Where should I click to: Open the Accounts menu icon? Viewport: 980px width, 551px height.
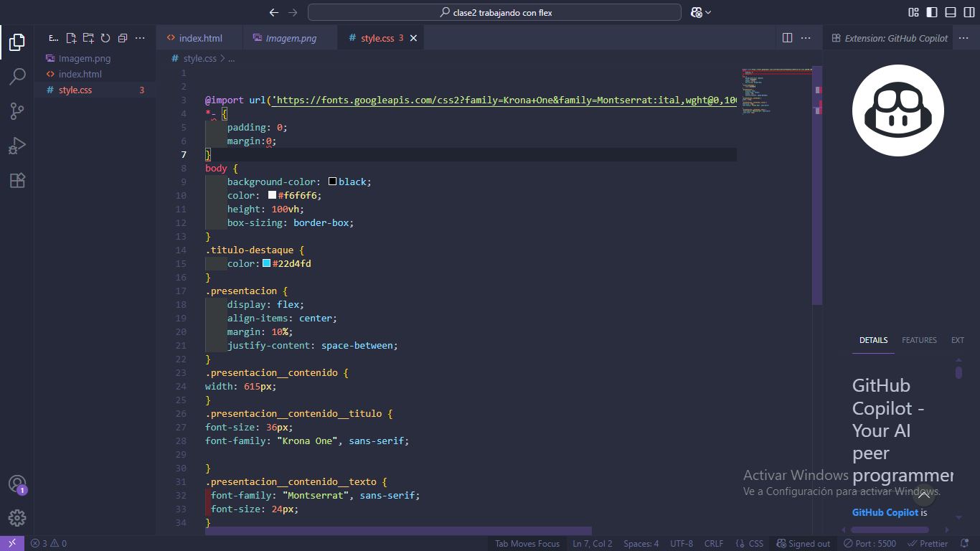coord(17,484)
